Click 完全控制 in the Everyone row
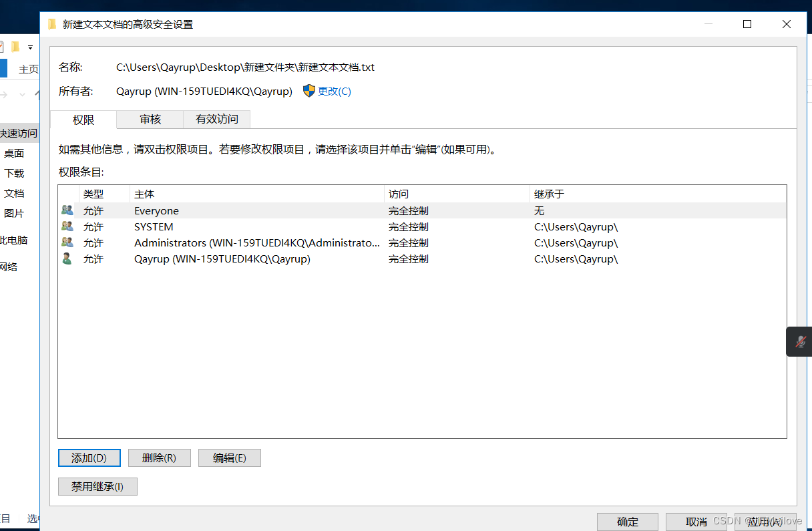 (409, 210)
